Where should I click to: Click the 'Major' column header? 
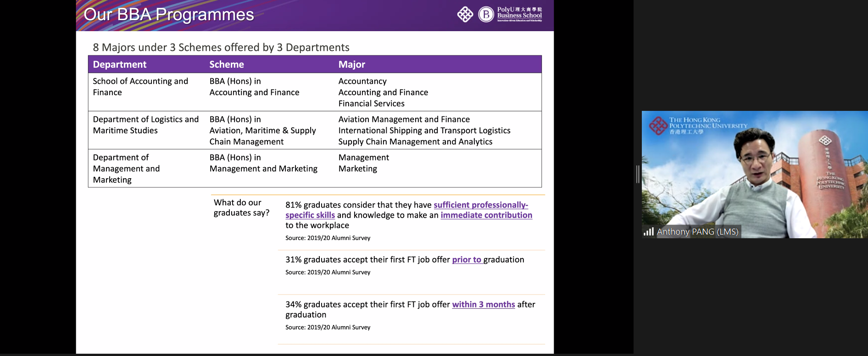pos(351,65)
